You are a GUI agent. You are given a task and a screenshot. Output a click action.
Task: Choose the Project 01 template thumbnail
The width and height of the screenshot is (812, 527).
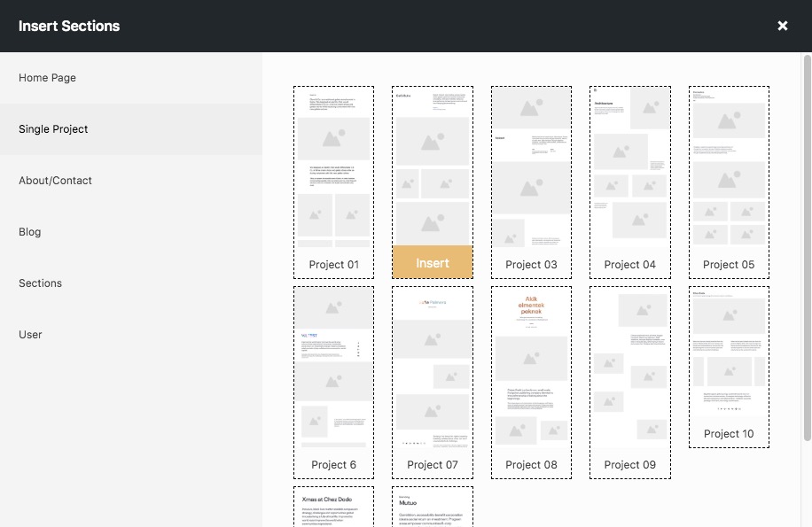[333, 182]
